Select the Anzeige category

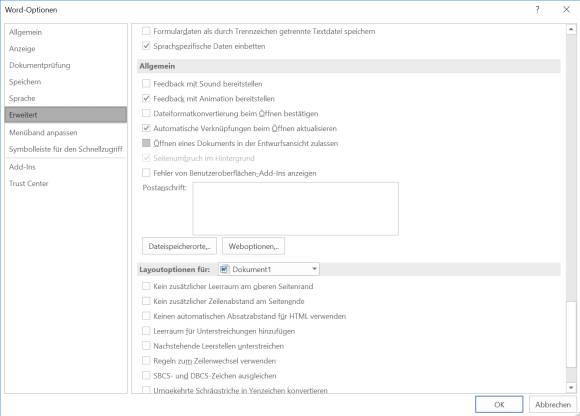click(x=22, y=49)
